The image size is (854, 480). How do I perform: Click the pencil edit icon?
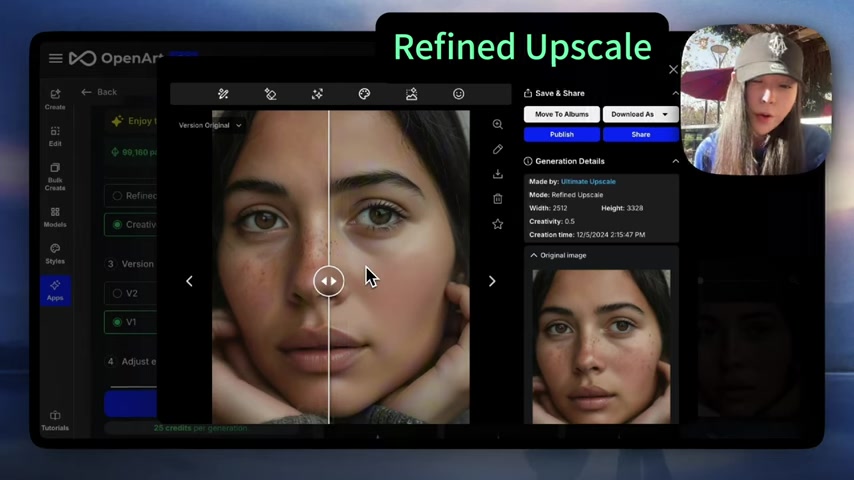(x=497, y=149)
